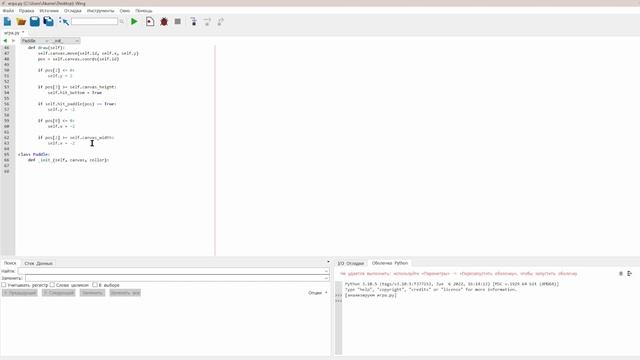Expand the Заменить field history dropdown

click(x=327, y=278)
